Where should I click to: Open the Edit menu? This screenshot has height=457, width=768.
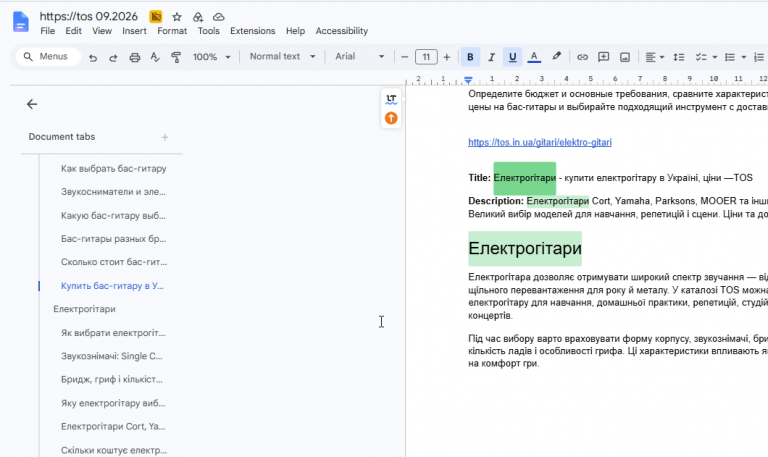(73, 31)
